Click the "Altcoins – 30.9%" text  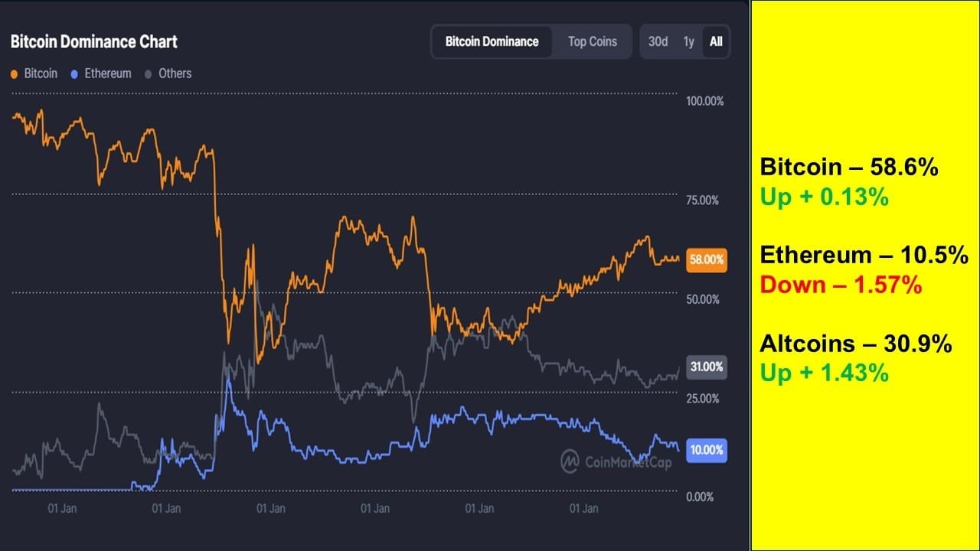[856, 344]
